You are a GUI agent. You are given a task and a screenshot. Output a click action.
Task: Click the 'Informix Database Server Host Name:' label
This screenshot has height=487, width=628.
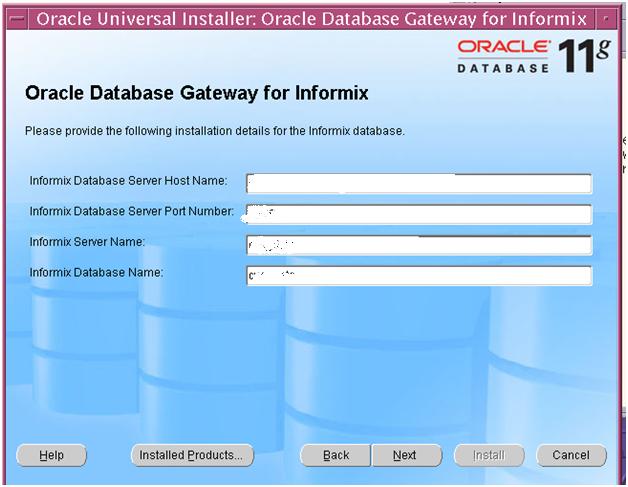tap(128, 181)
